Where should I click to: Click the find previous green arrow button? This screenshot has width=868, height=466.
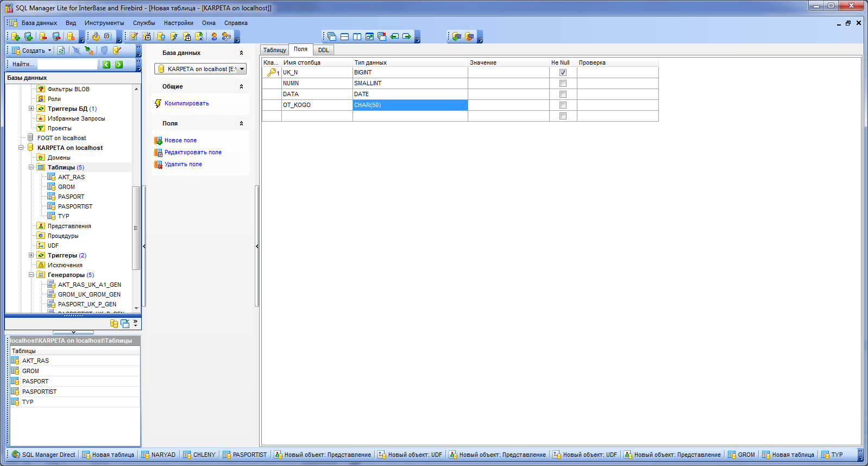tap(106, 64)
